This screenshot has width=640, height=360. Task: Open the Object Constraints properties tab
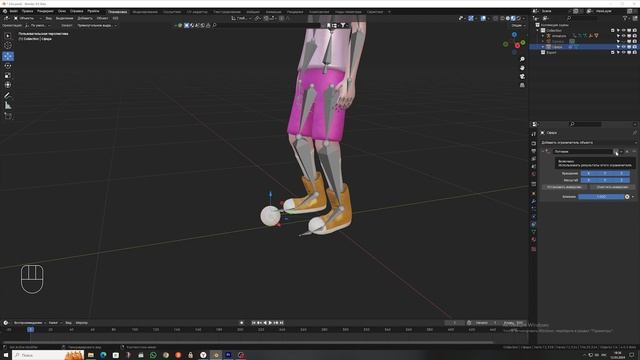pos(533,224)
